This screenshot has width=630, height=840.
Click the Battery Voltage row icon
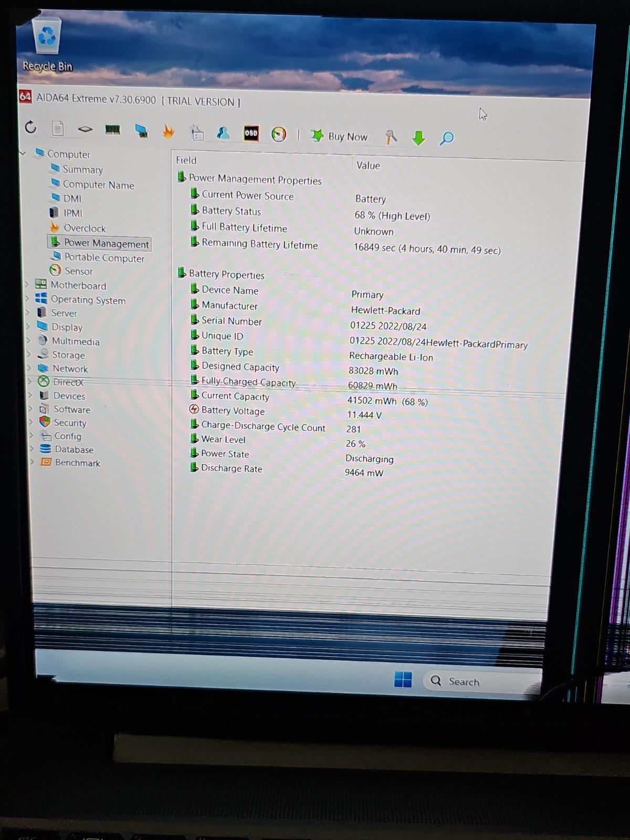[194, 409]
